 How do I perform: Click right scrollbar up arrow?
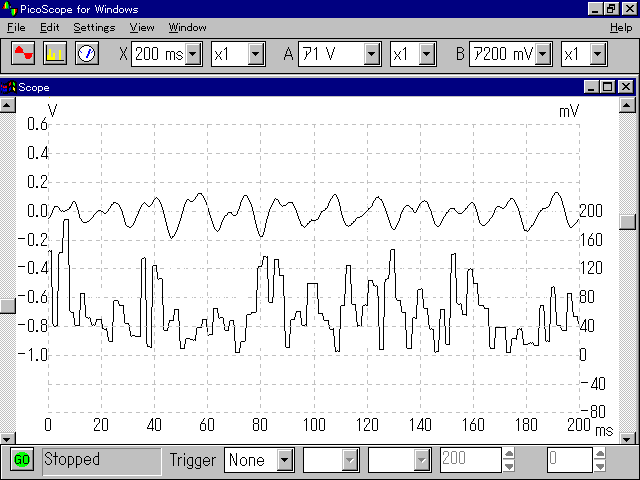click(x=627, y=105)
